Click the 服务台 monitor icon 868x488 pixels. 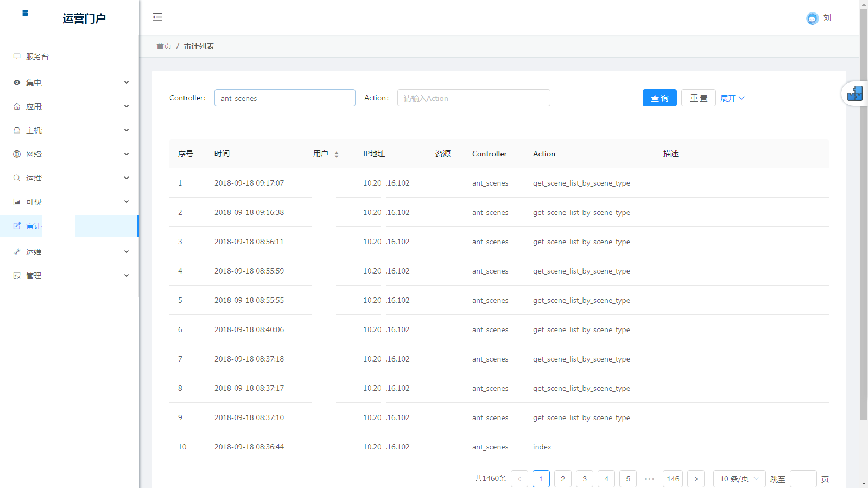pos(17,56)
